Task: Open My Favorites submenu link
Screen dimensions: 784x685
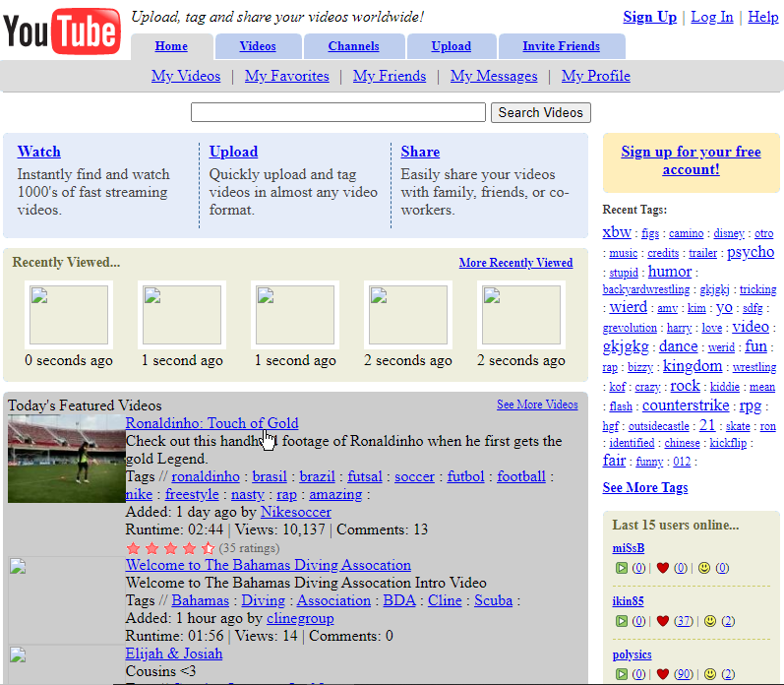Action: tap(287, 76)
